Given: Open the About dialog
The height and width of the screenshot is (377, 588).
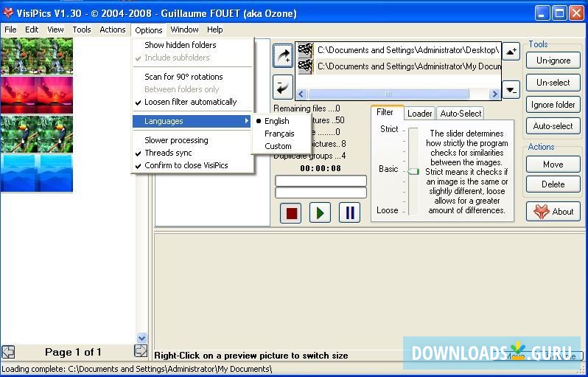Looking at the screenshot, I should tap(553, 212).
